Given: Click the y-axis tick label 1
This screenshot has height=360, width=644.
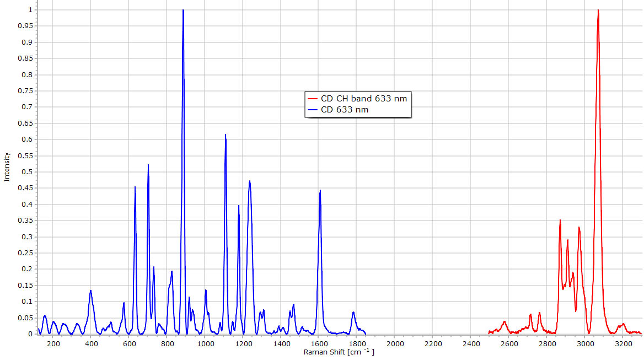Looking at the screenshot, I should coord(30,10).
